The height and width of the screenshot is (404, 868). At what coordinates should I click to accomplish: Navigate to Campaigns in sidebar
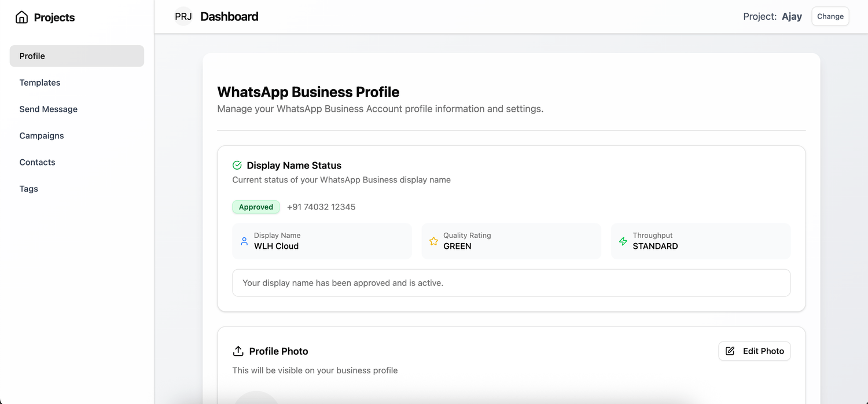(42, 136)
